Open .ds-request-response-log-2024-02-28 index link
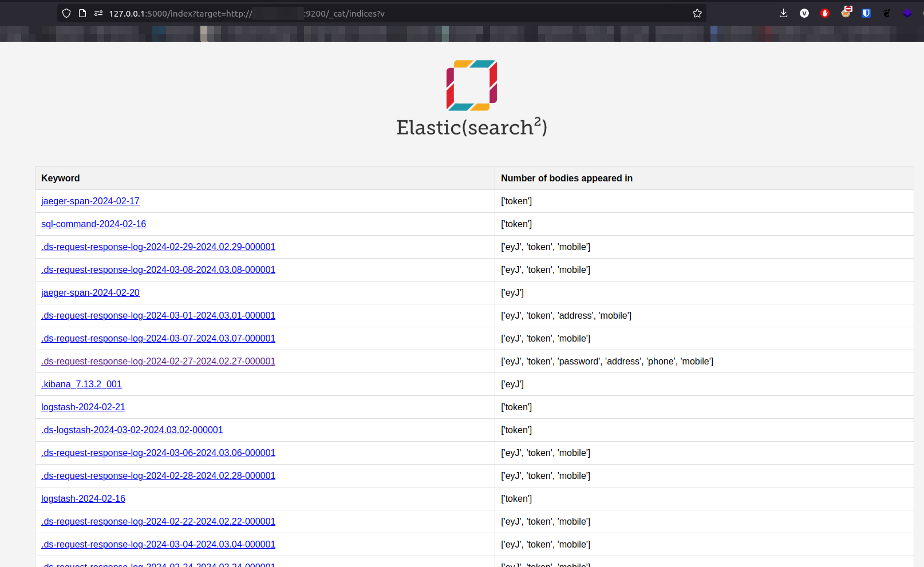Screen dimensions: 924x567 [x=158, y=475]
